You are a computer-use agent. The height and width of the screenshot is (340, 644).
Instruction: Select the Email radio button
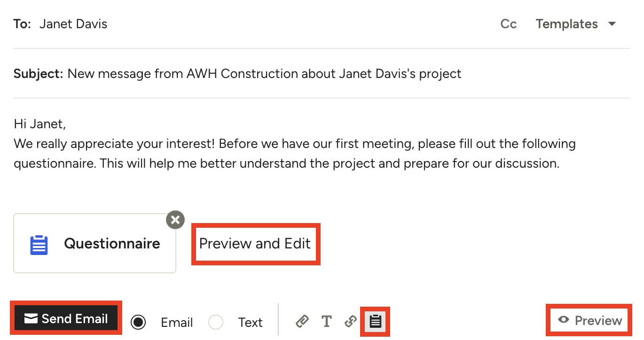tap(138, 322)
